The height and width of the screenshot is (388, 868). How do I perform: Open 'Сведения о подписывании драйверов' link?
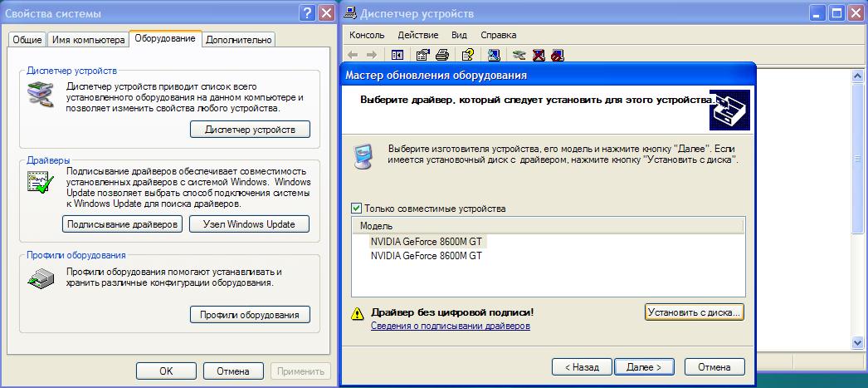[x=450, y=326]
